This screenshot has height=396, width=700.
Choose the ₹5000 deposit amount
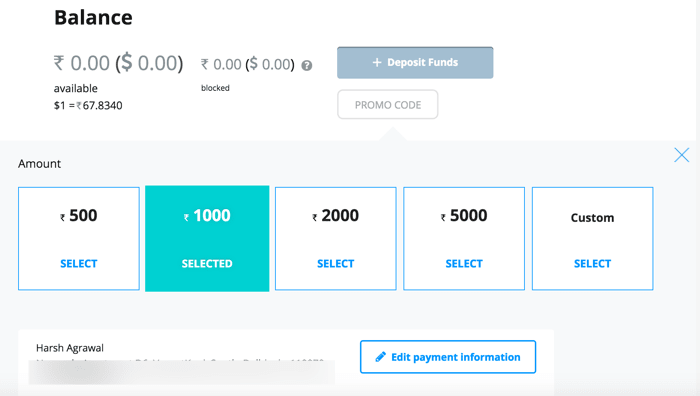(464, 238)
